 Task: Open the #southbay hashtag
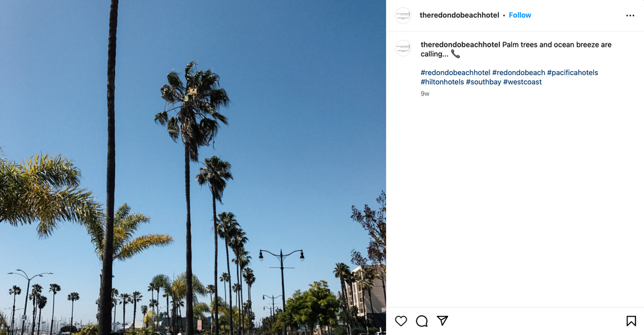pyautogui.click(x=483, y=82)
